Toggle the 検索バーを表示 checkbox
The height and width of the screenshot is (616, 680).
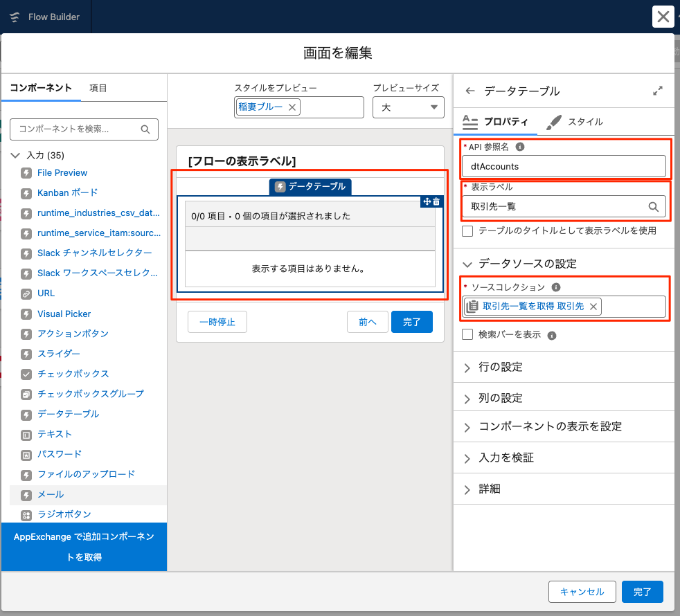point(468,335)
